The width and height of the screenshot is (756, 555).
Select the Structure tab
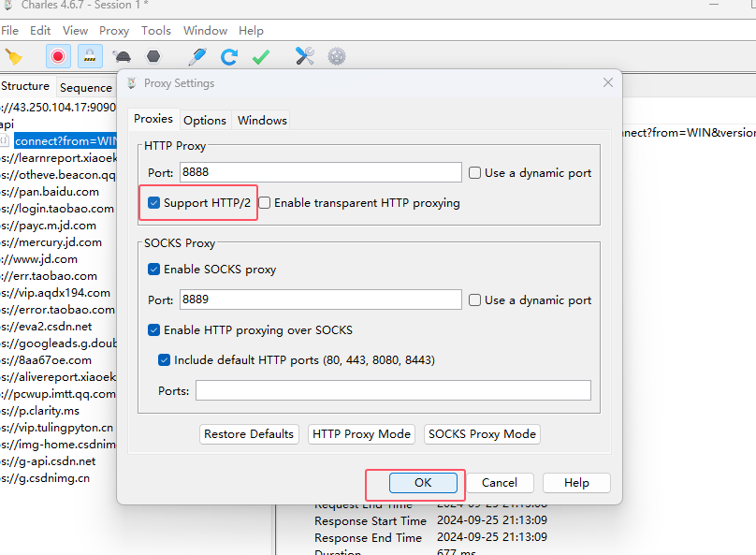25,86
